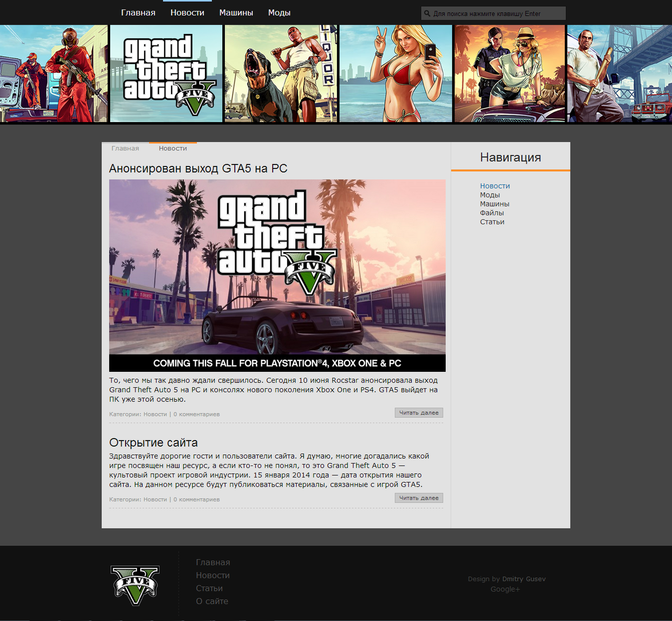672x621 pixels.
Task: Open the article titled Анонсирован выход GTA5 на PC
Action: coord(198,168)
